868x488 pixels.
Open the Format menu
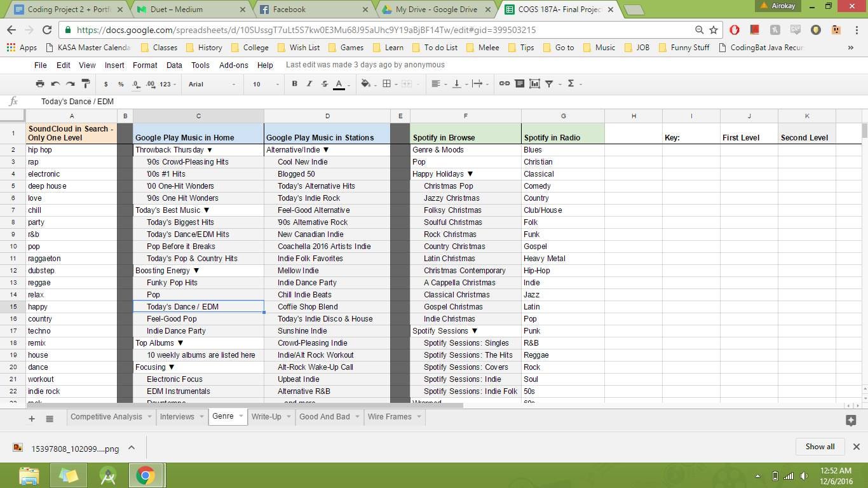point(145,65)
